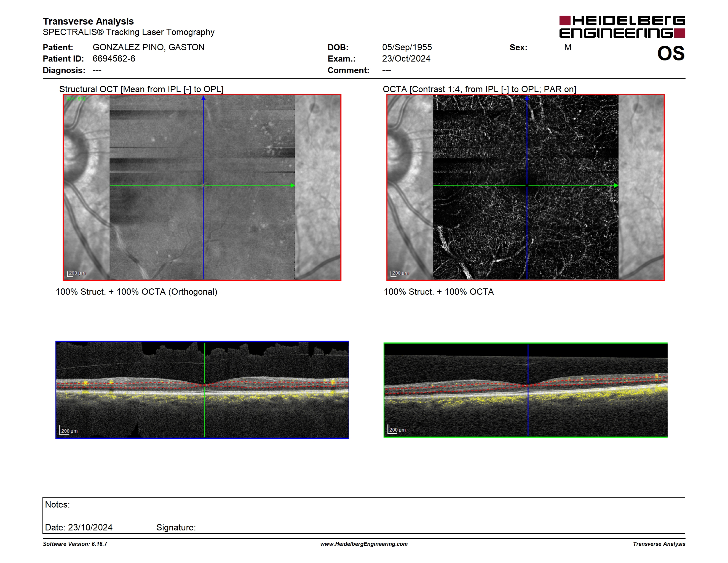Click the Diagnosis label
This screenshot has width=728, height=563.
(x=64, y=70)
